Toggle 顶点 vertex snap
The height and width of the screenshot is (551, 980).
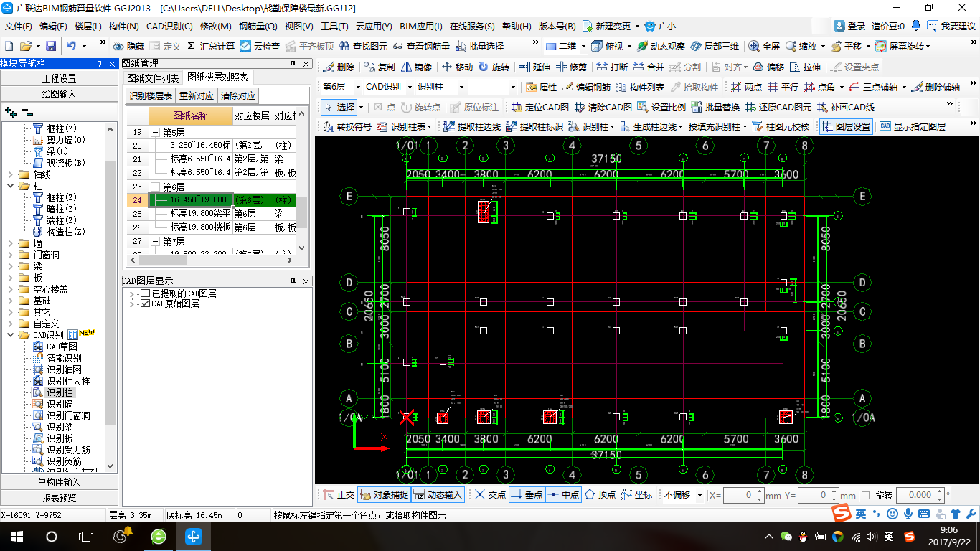[600, 494]
